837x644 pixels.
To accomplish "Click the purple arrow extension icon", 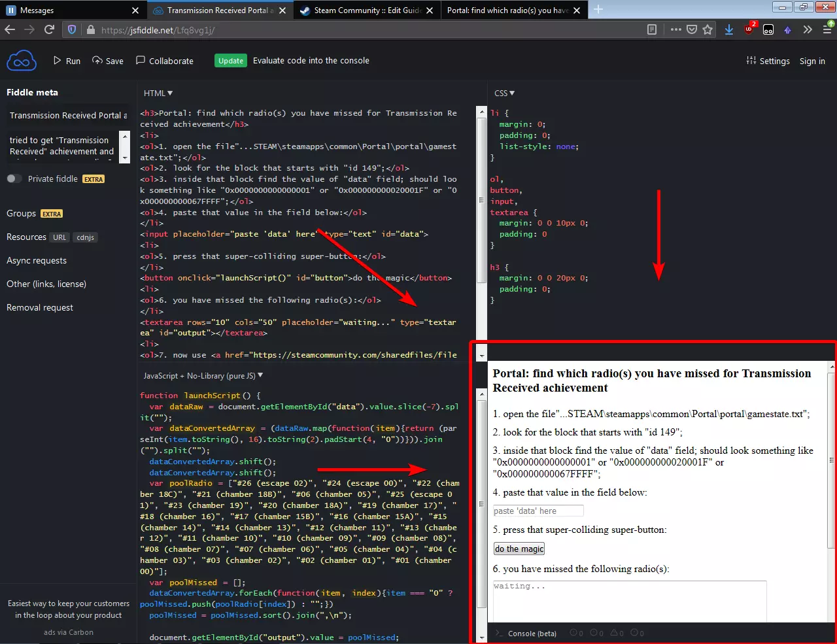I will click(788, 29).
